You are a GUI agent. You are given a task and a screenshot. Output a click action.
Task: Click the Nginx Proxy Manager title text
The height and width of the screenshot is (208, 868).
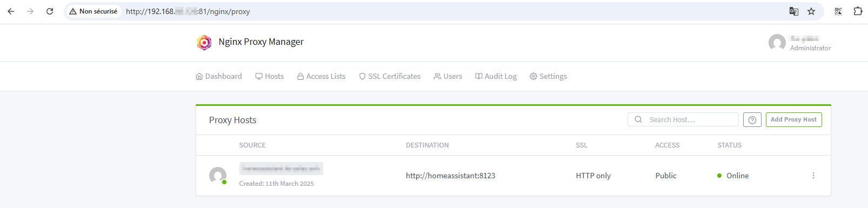pos(261,42)
